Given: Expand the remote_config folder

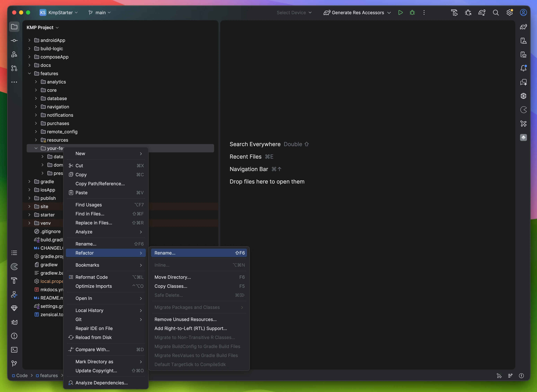Looking at the screenshot, I should coord(36,132).
